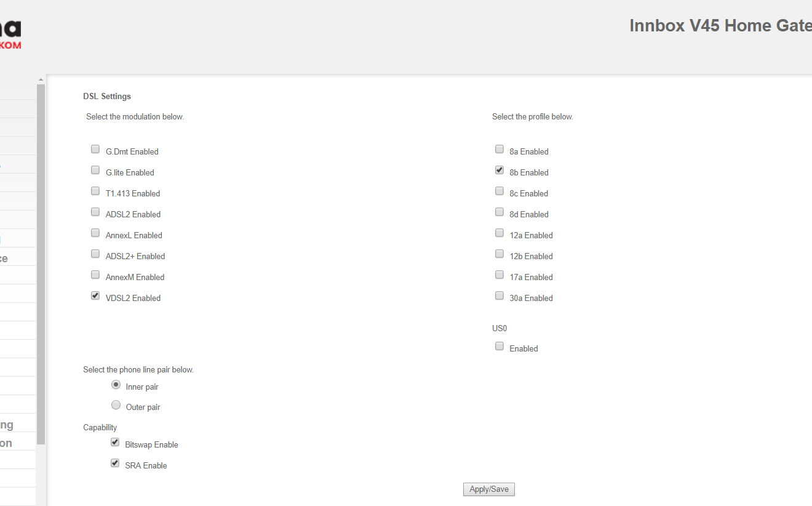Enable ADSL2 modulation
812x506 pixels.
point(95,212)
